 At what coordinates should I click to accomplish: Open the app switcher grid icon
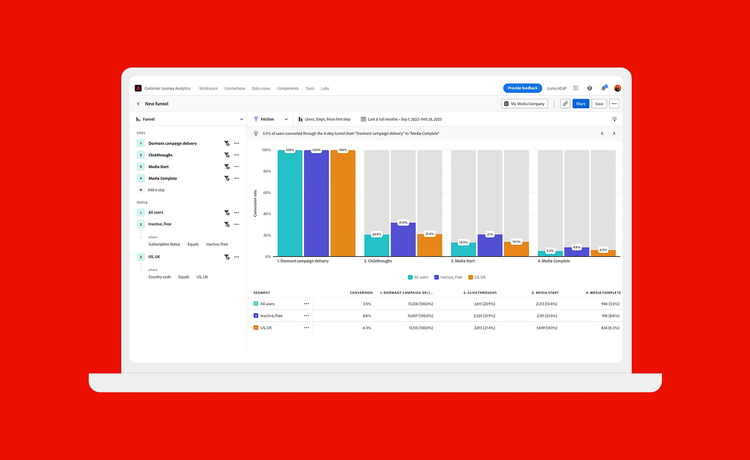[x=575, y=88]
